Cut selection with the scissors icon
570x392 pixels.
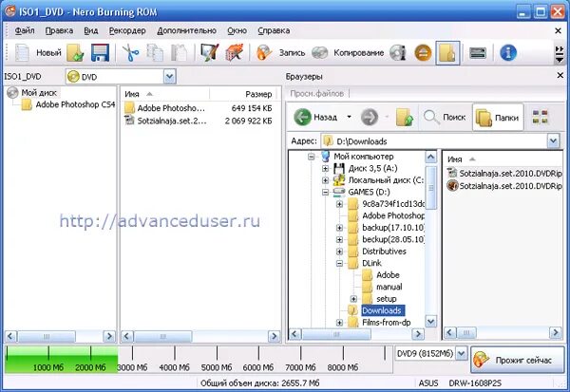(130, 53)
